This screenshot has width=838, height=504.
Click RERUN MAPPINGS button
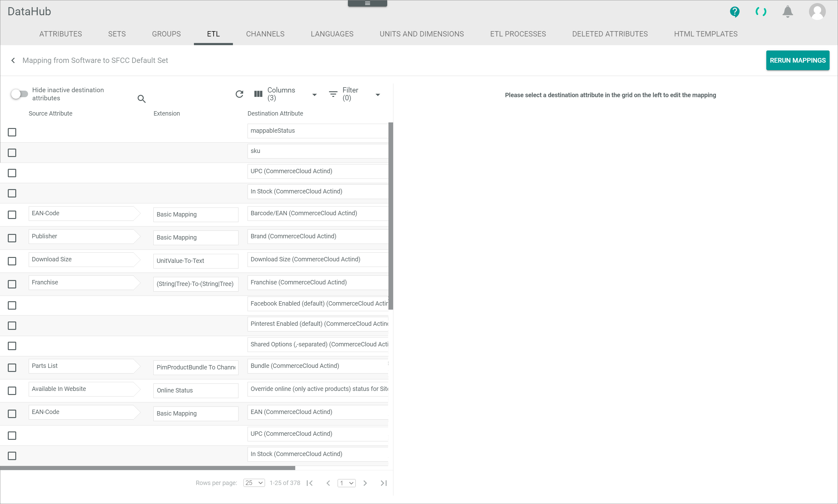click(797, 60)
